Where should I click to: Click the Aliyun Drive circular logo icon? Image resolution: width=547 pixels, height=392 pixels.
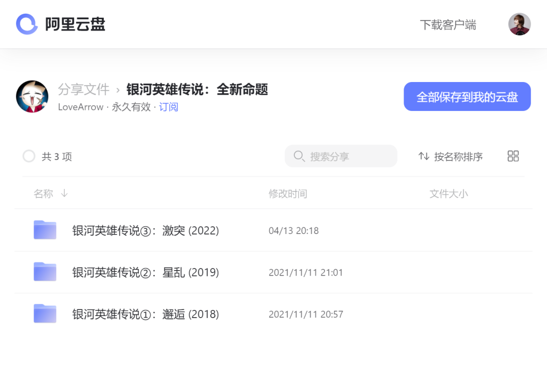[26, 24]
